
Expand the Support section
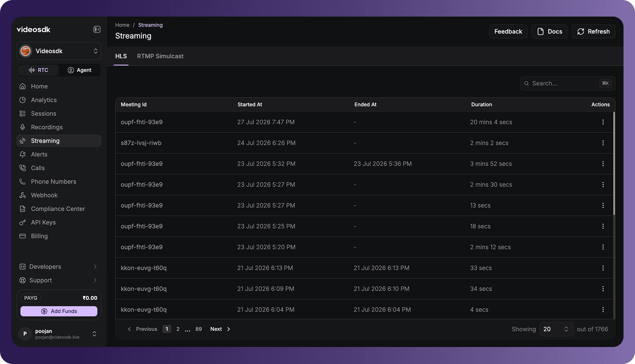[59, 280]
